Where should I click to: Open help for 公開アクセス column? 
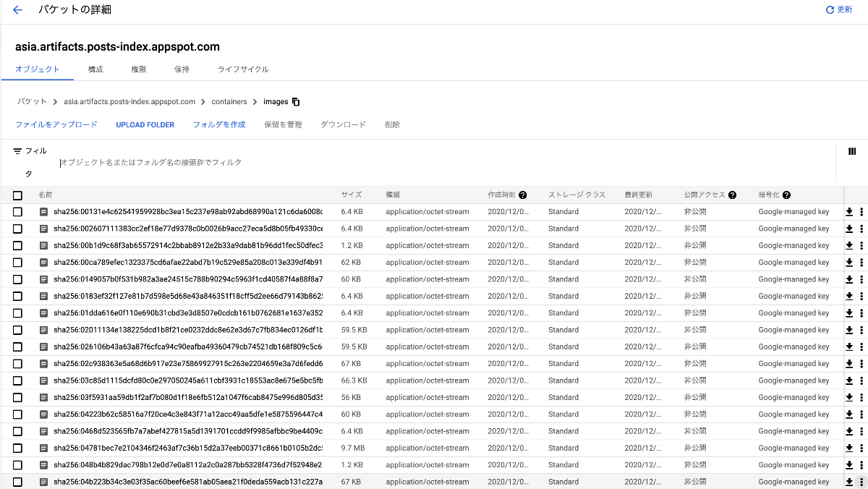click(733, 195)
